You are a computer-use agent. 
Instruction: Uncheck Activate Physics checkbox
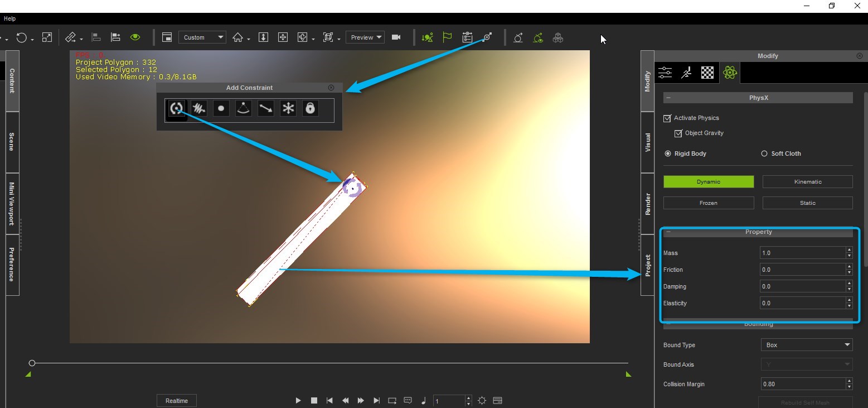667,118
